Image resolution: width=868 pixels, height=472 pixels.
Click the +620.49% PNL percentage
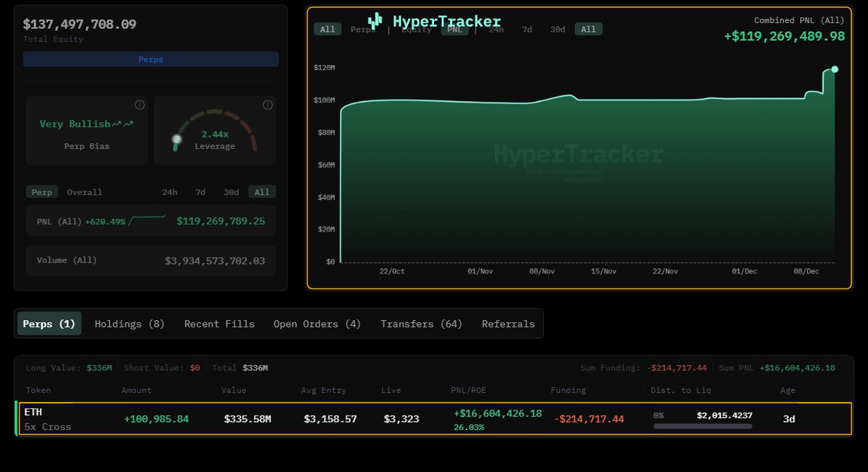tap(105, 221)
